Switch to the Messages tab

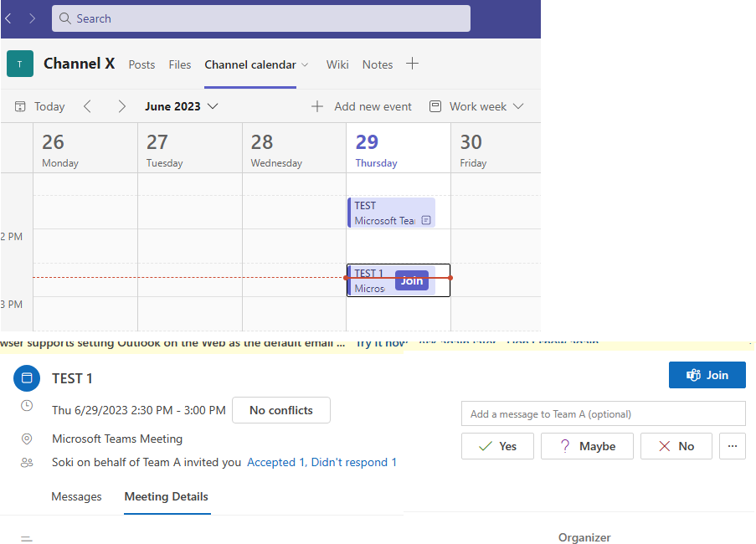coord(76,496)
